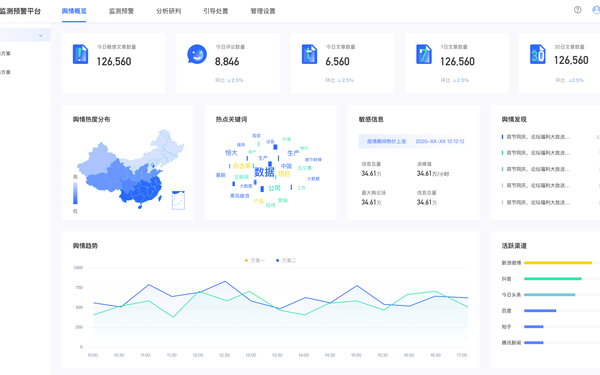The width and height of the screenshot is (600, 375).
Task: Click the value under 最大舆论场
Action: click(371, 202)
